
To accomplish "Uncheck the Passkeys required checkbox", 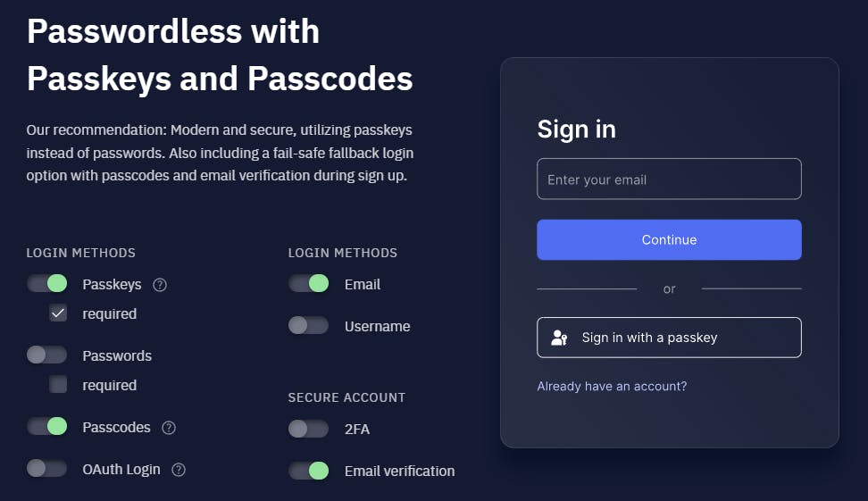I will tap(58, 313).
